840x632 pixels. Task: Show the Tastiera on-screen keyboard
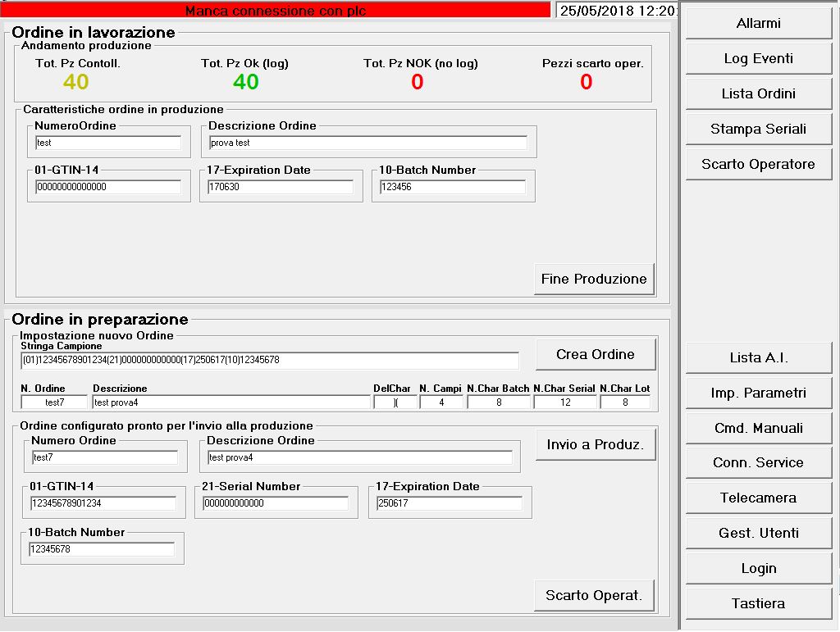[x=758, y=603]
